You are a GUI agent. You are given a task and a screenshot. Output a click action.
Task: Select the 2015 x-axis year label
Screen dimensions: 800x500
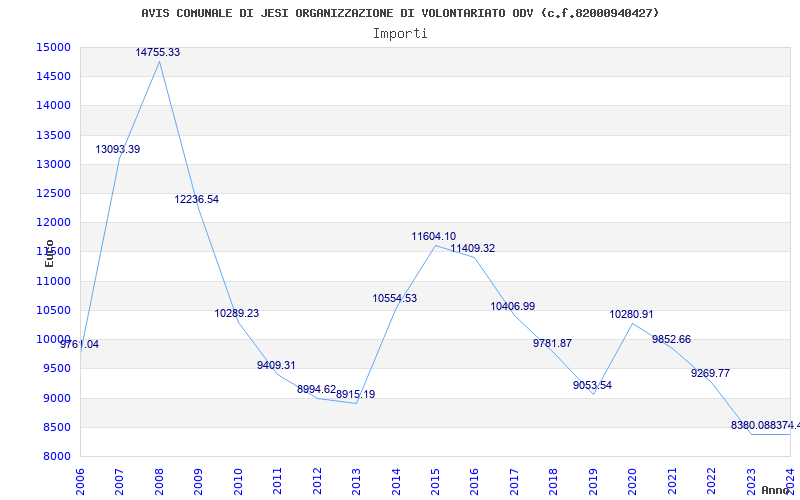tap(435, 482)
